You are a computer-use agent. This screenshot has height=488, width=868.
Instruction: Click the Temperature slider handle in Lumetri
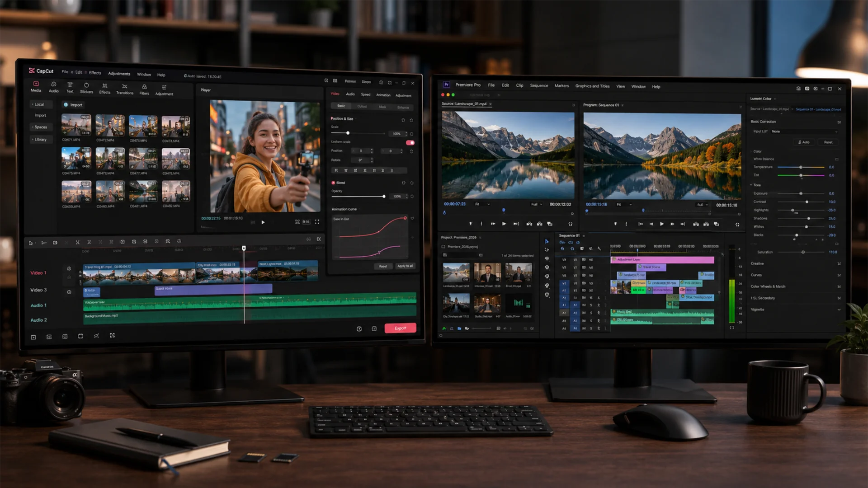point(801,167)
